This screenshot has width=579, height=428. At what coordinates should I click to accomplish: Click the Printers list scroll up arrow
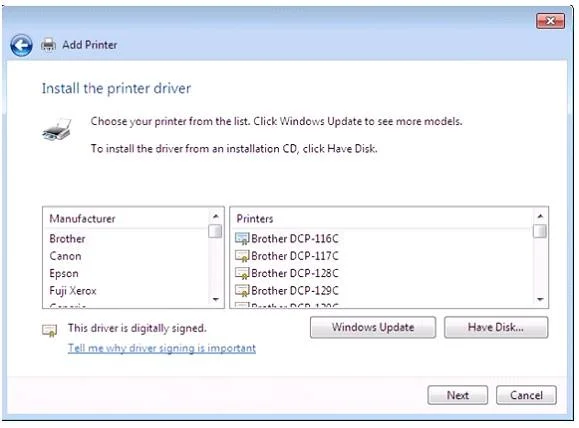540,216
